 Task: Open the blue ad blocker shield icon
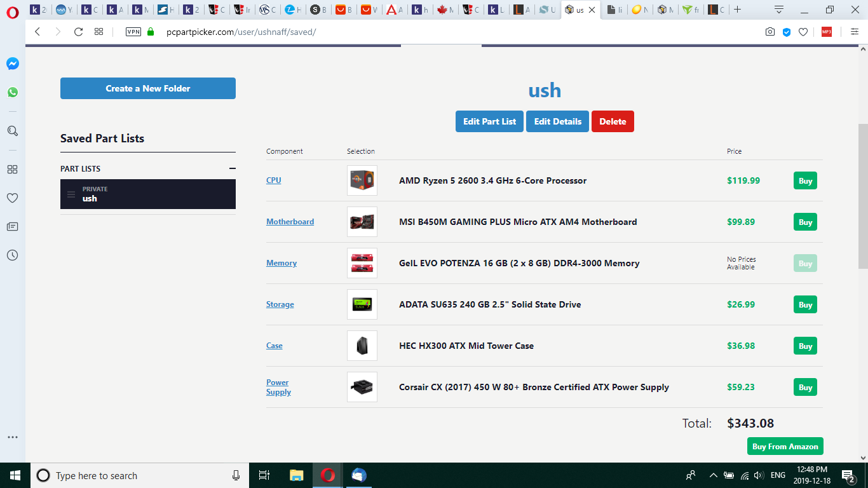787,32
